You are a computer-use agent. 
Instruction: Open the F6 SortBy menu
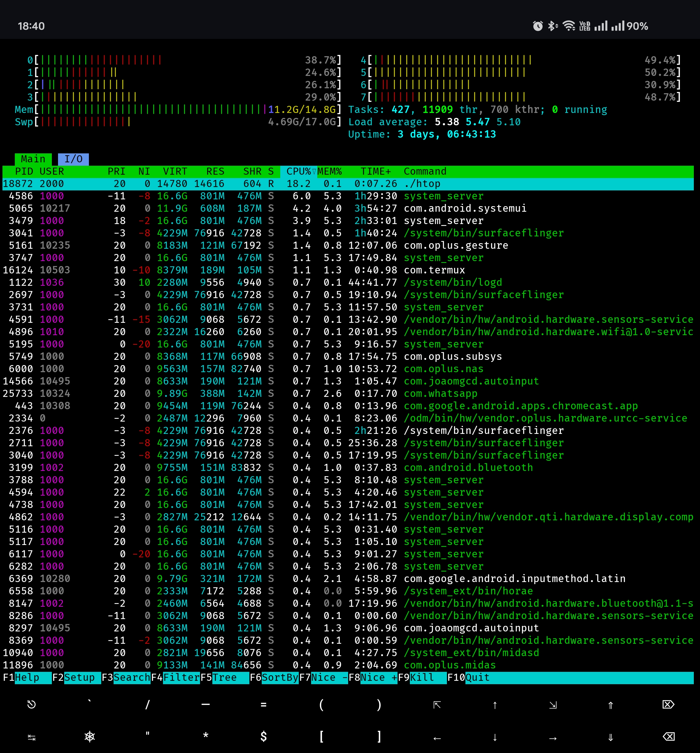tap(280, 678)
